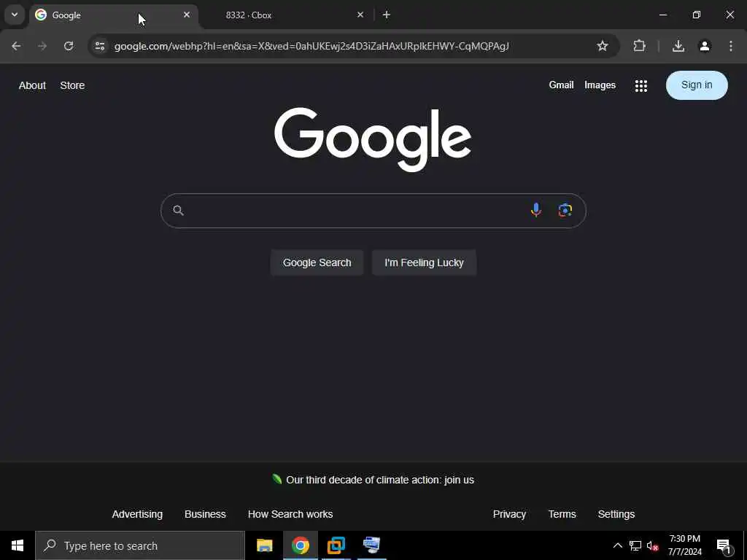Open the Downloads icon in toolbar
Viewport: 747px width, 560px height.
pyautogui.click(x=678, y=46)
